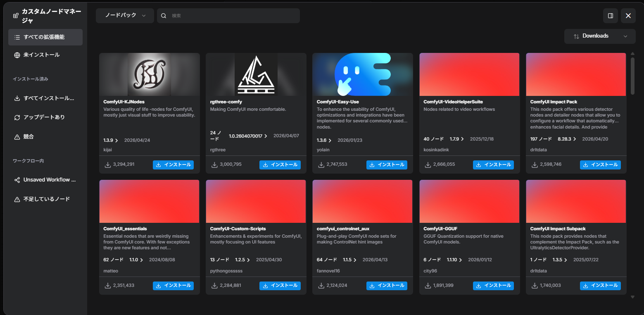
Task: Install the ComfyUI-KJNodes pack
Action: tap(173, 165)
